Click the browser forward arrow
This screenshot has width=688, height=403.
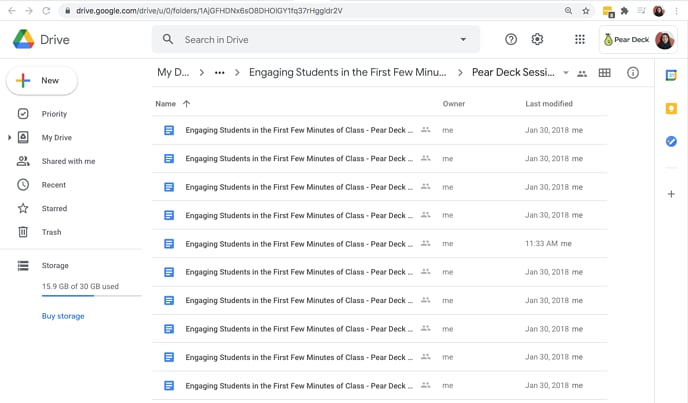point(29,11)
